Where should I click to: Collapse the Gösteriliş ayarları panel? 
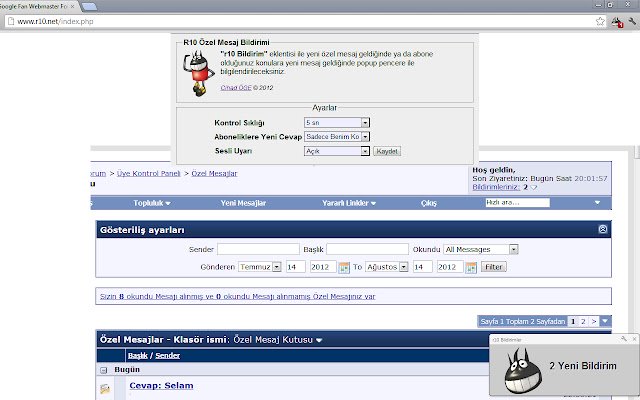[603, 229]
